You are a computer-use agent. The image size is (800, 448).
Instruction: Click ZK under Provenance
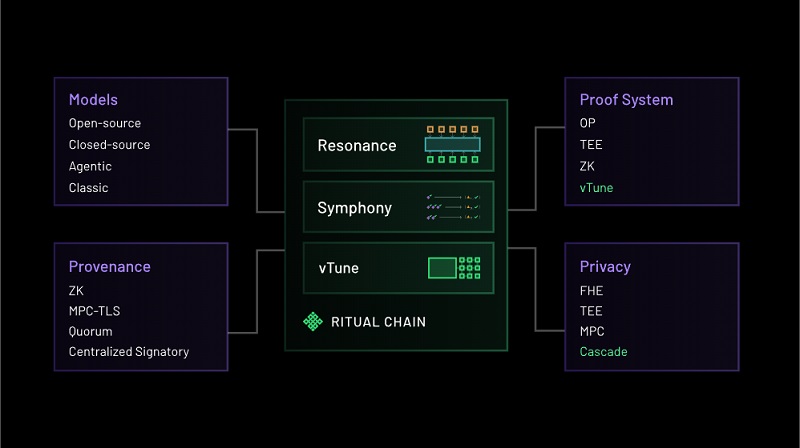point(76,290)
